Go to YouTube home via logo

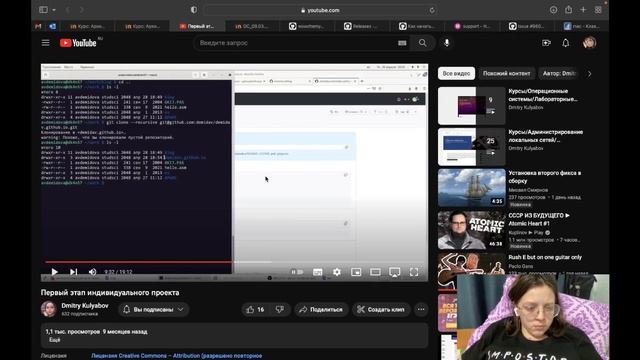pos(78,43)
